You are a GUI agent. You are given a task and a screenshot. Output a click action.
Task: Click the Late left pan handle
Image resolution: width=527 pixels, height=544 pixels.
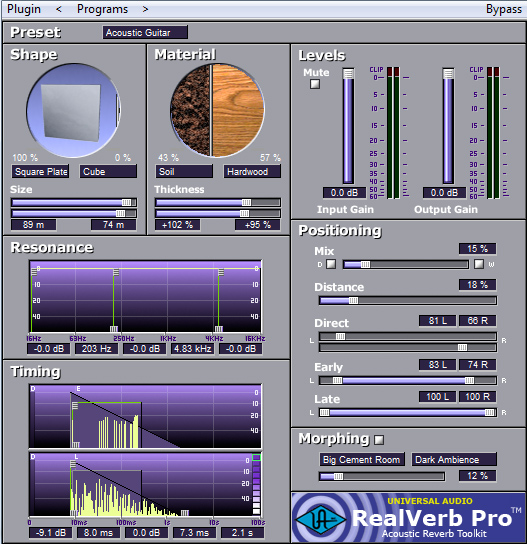point(324,412)
